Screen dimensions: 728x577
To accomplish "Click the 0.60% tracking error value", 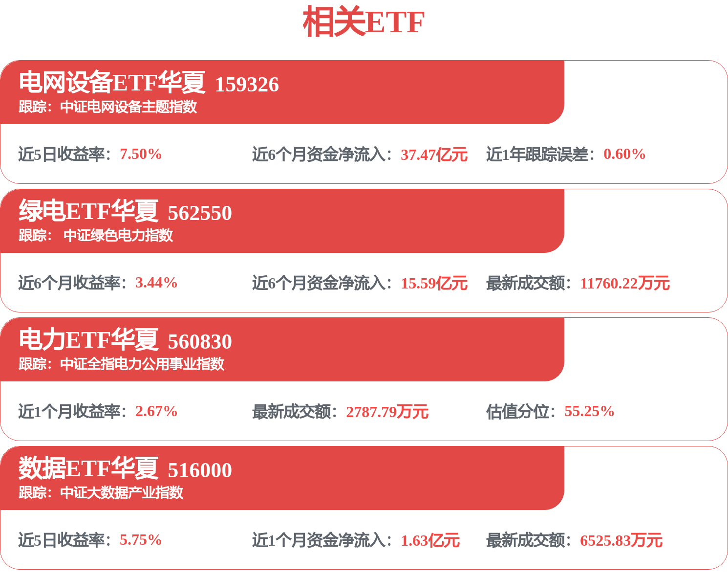I will pyautogui.click(x=624, y=154).
